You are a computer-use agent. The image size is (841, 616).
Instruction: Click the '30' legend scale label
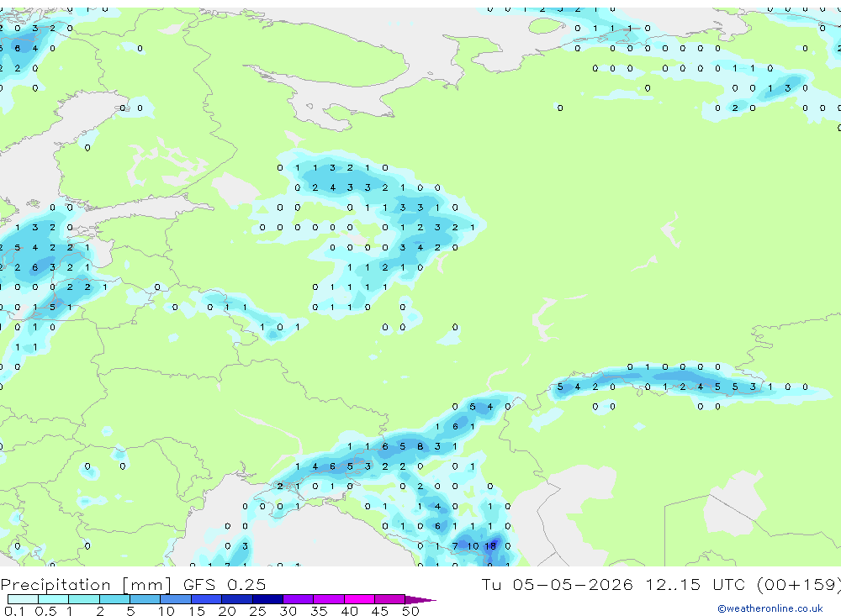tap(288, 611)
